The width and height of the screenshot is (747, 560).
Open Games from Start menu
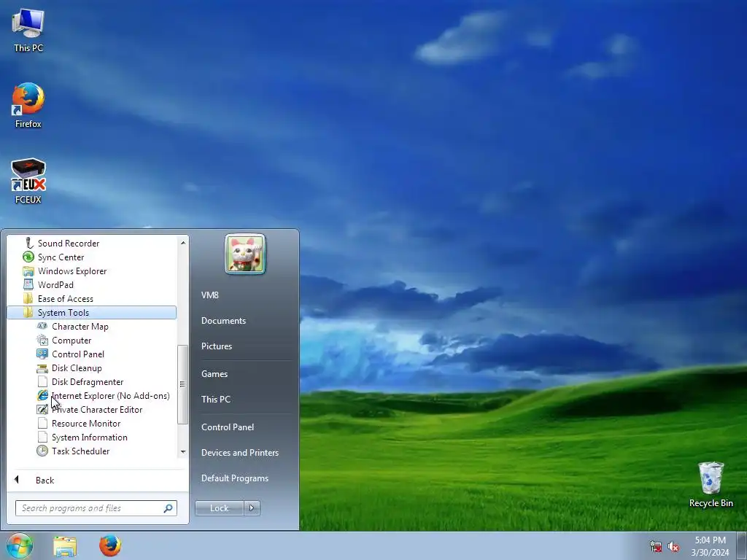pyautogui.click(x=214, y=374)
